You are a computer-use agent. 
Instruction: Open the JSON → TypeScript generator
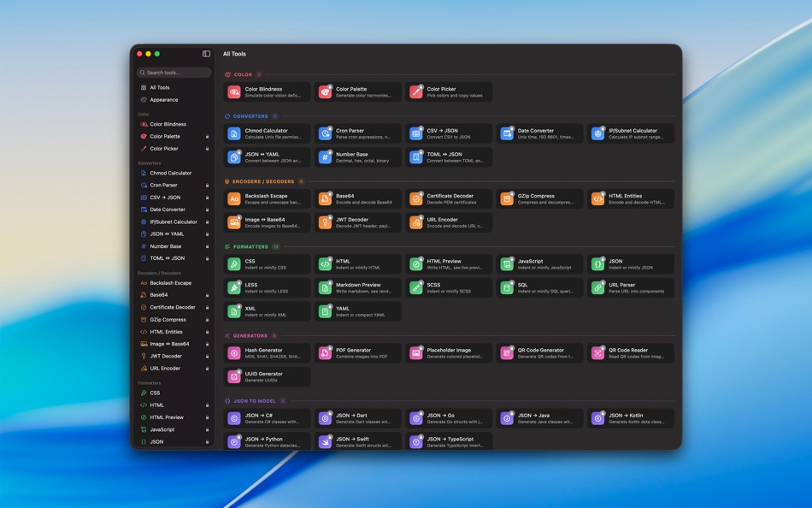[448, 440]
